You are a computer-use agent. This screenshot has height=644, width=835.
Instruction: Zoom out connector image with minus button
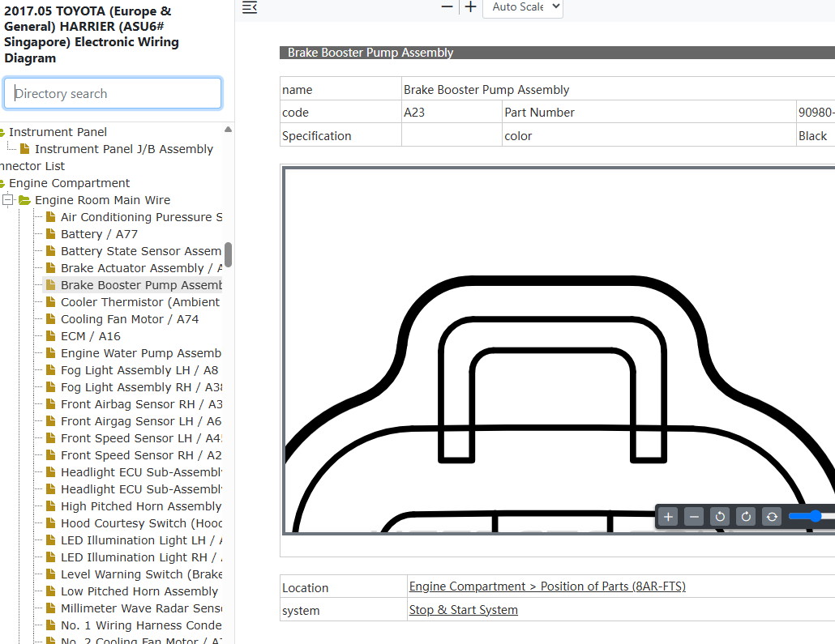pyautogui.click(x=694, y=516)
